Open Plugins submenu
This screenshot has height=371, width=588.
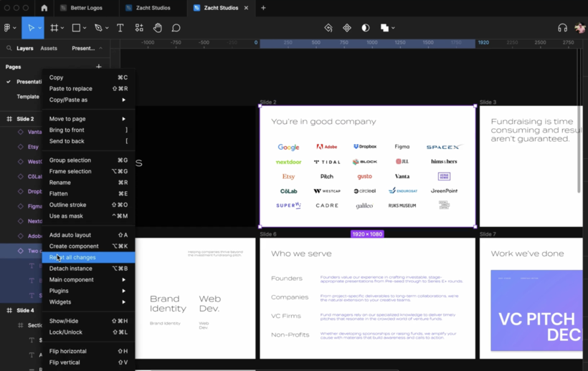pos(88,291)
